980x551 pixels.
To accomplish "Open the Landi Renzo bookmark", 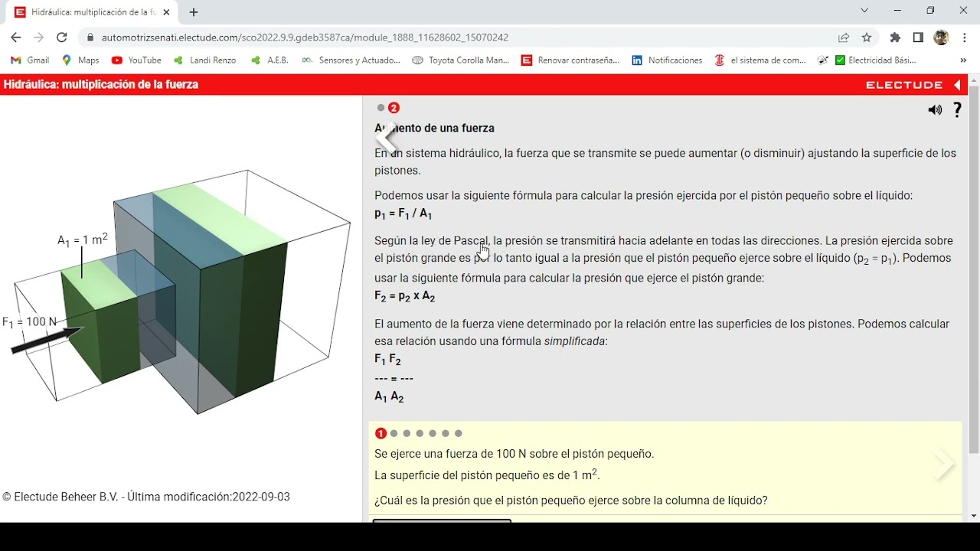I will pos(204,60).
